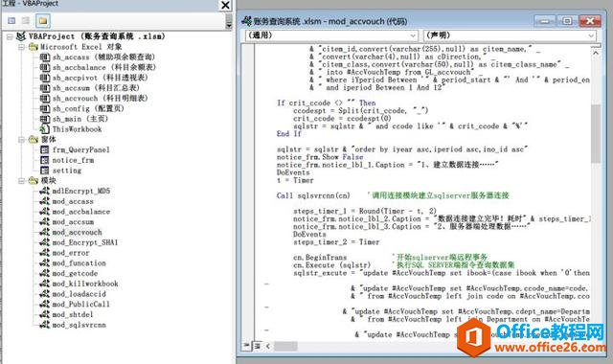This screenshot has width=613, height=364.
Task: Maximize the mod_accvouch code window
Action: [x=566, y=21]
